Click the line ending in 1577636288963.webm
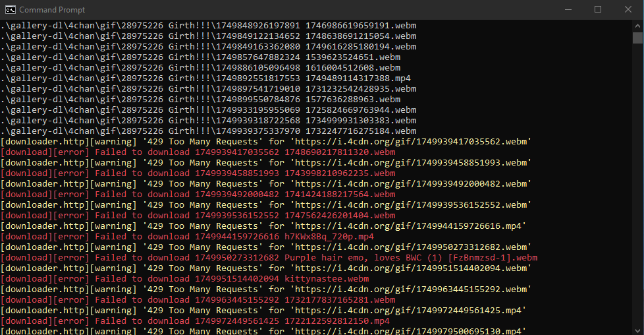Screen dimensions: 644x335 [200, 100]
